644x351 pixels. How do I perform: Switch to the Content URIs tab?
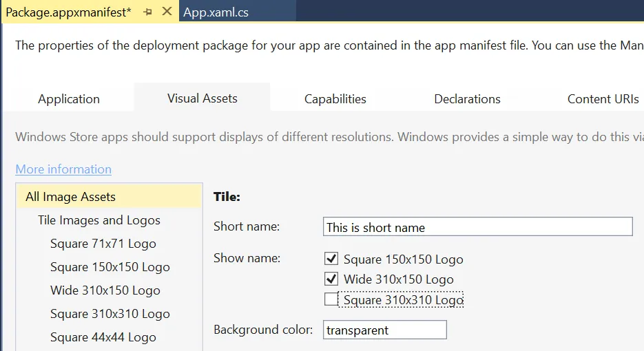click(x=603, y=99)
